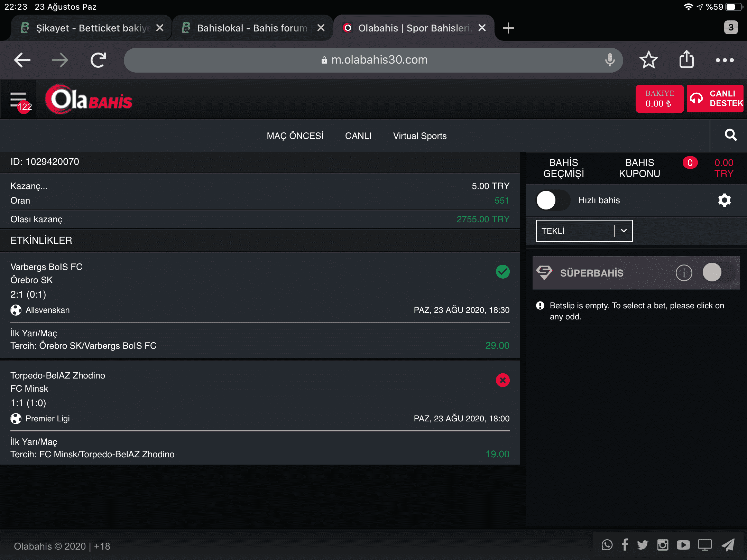Click the Torpedo-BelAZ Zhodino team name
Viewport: 747px width, 560px height.
tap(58, 375)
